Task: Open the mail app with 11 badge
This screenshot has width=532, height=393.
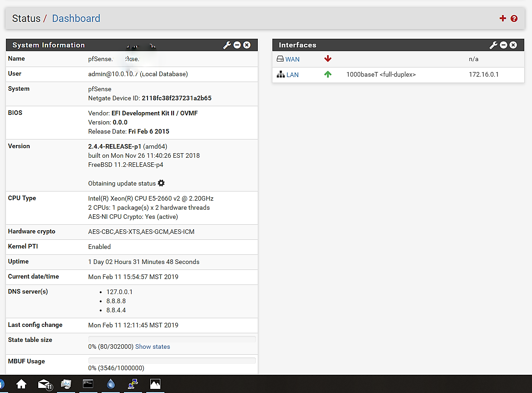Action: point(44,384)
